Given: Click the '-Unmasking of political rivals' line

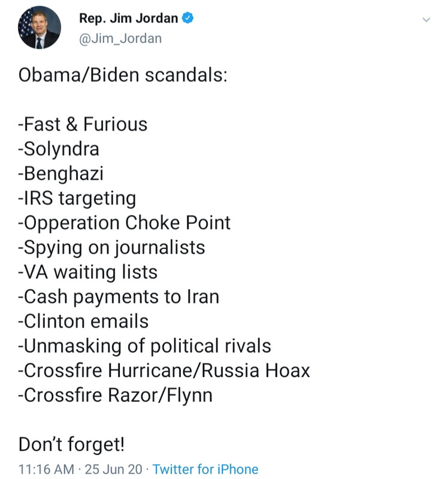Looking at the screenshot, I should [145, 345].
